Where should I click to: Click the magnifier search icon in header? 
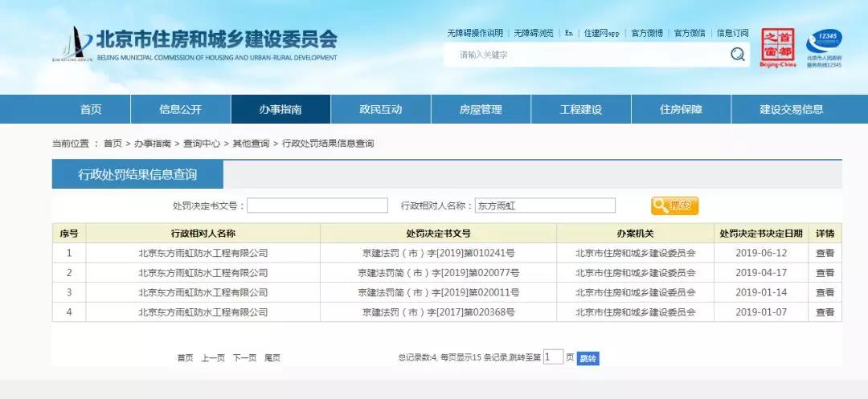pyautogui.click(x=737, y=55)
